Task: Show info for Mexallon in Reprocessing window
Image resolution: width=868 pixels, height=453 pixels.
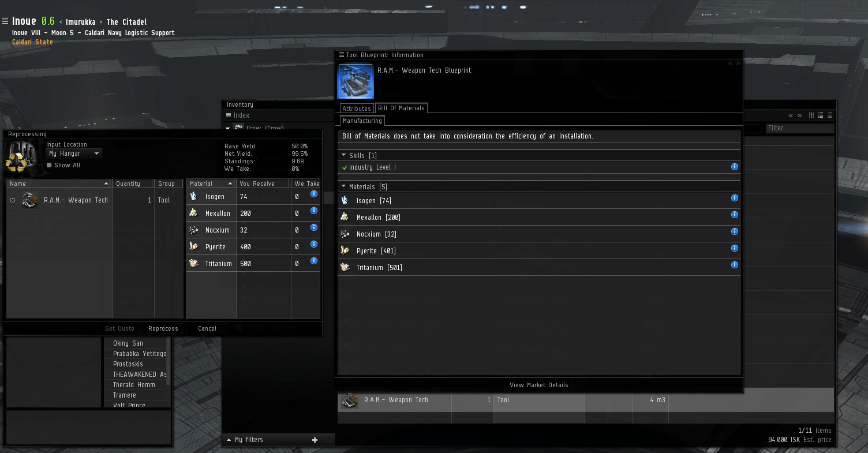Action: tap(314, 211)
